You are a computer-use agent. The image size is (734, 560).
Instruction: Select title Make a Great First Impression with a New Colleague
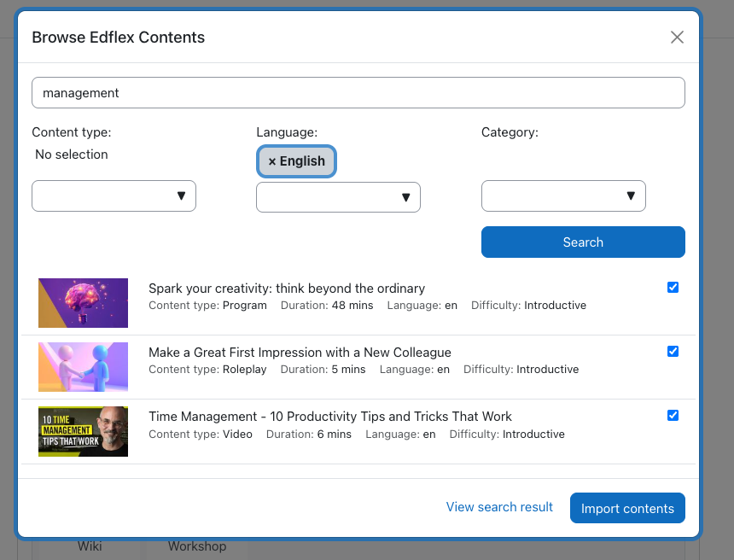coord(300,352)
